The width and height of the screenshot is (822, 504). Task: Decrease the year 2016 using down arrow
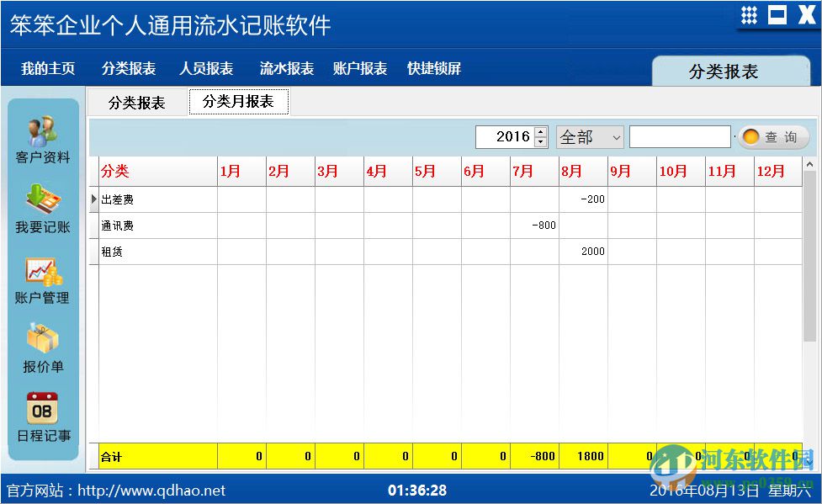(541, 141)
